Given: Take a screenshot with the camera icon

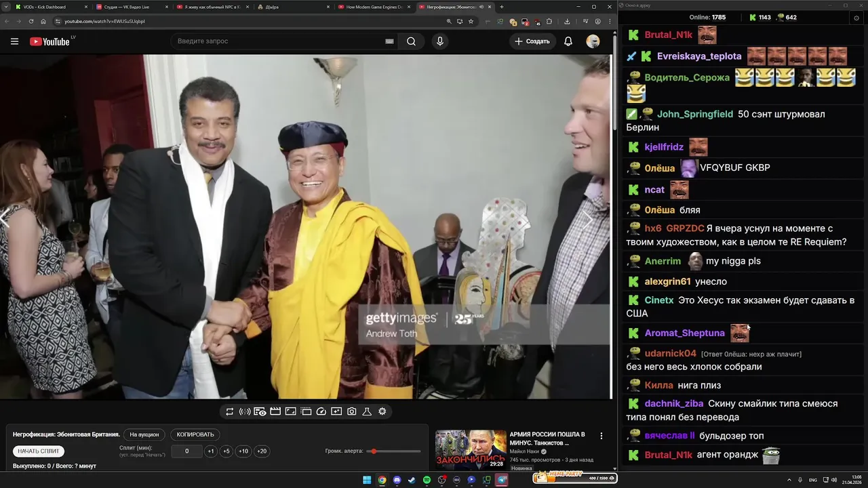Looking at the screenshot, I should (x=351, y=411).
